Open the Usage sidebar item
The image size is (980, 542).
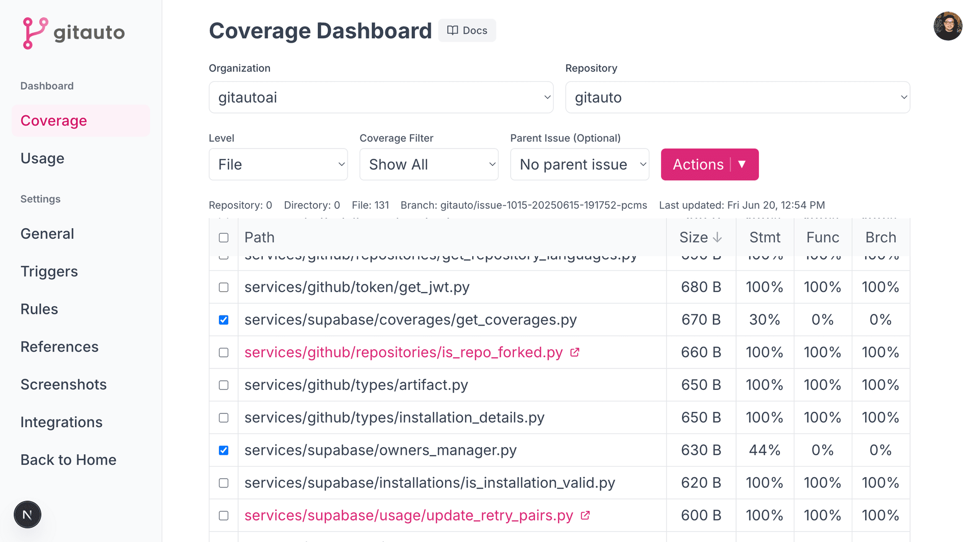pyautogui.click(x=42, y=159)
